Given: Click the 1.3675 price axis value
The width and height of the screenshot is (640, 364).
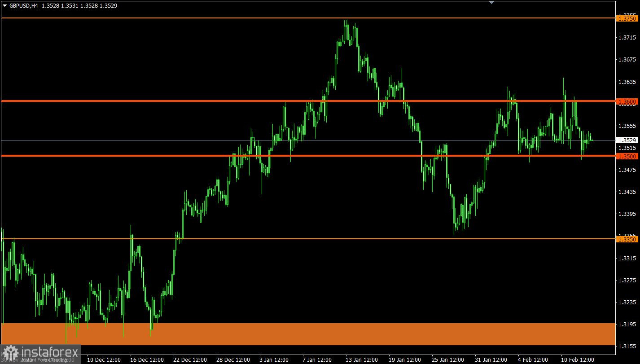Looking at the screenshot, I should tap(627, 59).
